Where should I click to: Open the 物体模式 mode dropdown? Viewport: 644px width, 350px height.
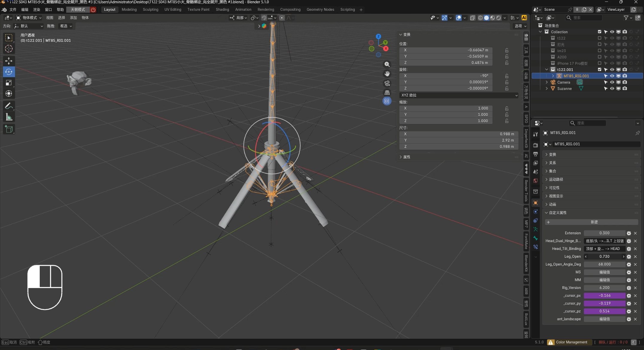(29, 18)
